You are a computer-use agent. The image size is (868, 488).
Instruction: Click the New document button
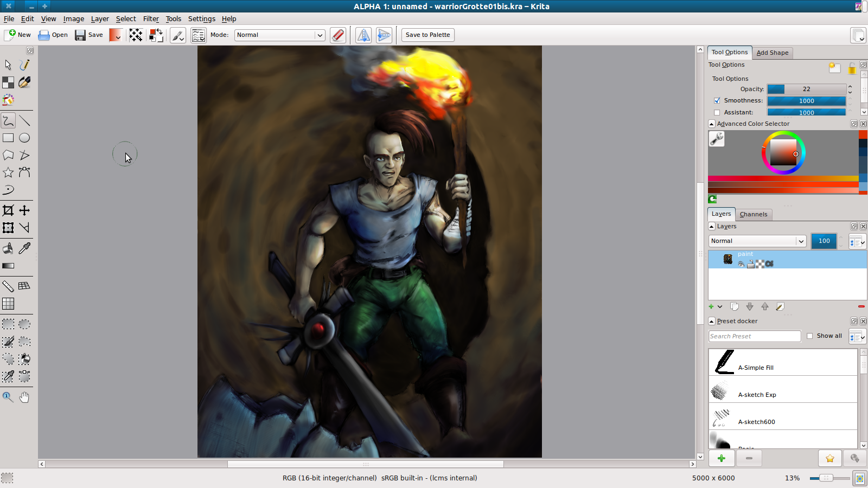tap(18, 35)
